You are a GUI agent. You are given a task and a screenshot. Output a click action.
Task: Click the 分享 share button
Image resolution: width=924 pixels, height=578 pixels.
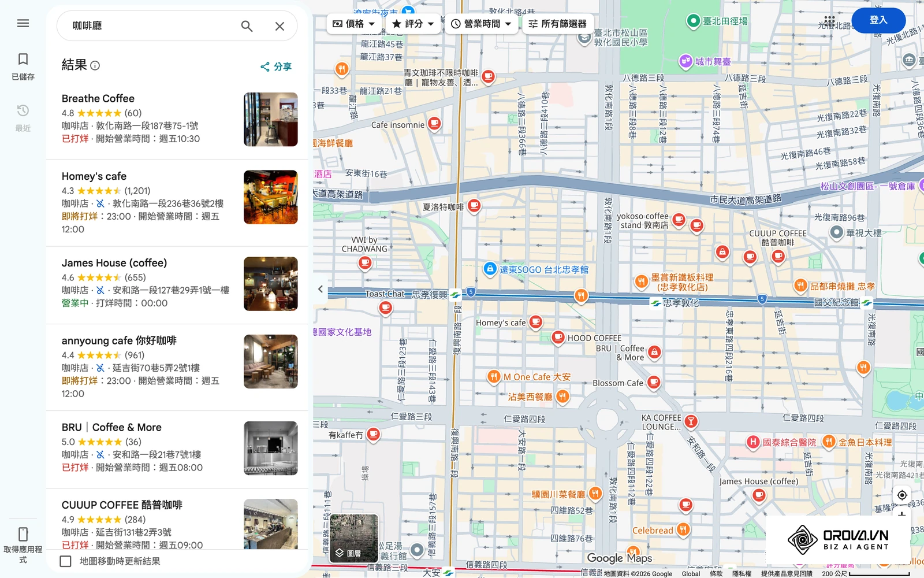(x=276, y=66)
